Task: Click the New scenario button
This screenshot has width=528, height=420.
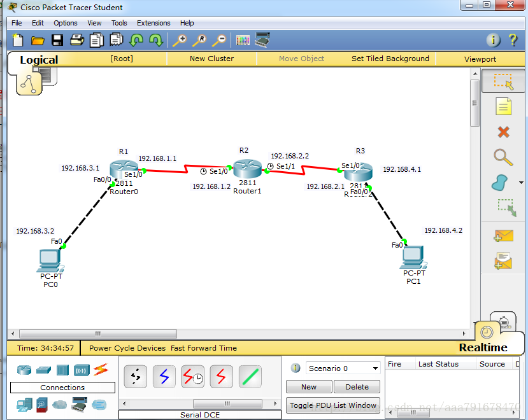Action: pyautogui.click(x=309, y=387)
